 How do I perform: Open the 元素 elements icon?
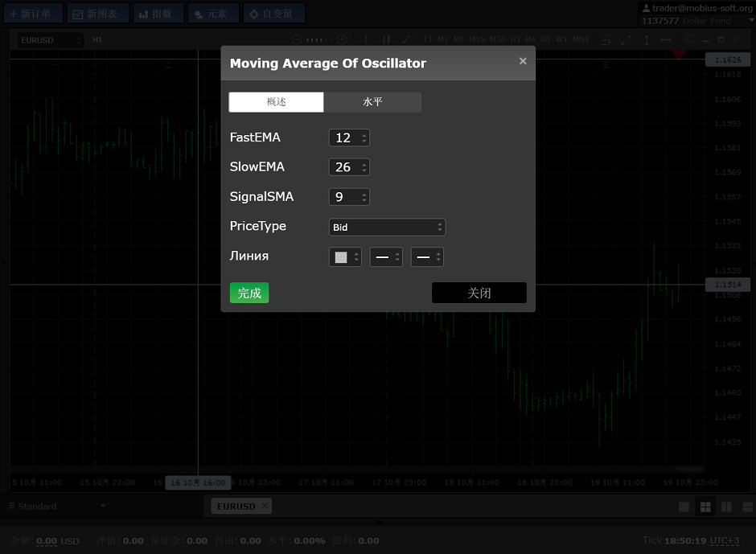(198, 14)
